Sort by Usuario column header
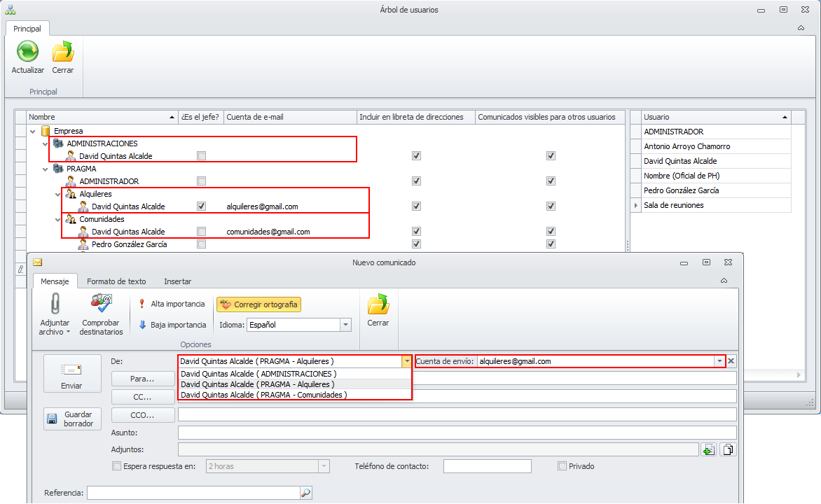The width and height of the screenshot is (821, 504). tap(716, 117)
